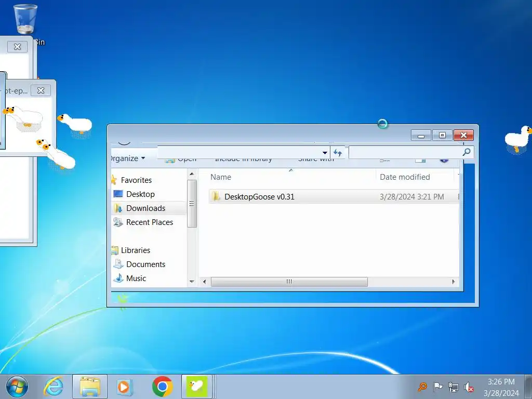The width and height of the screenshot is (532, 399).
Task: Click the navigation pane vertical scrollbar thumb
Action: tap(192, 204)
